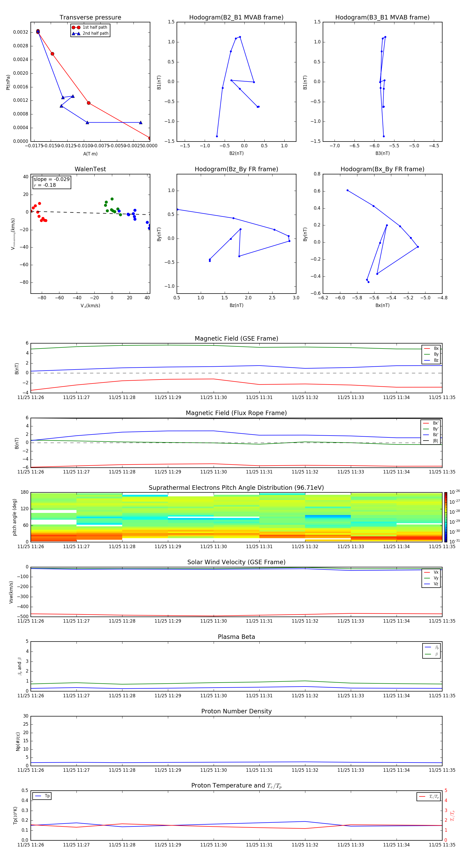
Task: Select the |B| entry in flux rope legend
Action: coord(431,441)
